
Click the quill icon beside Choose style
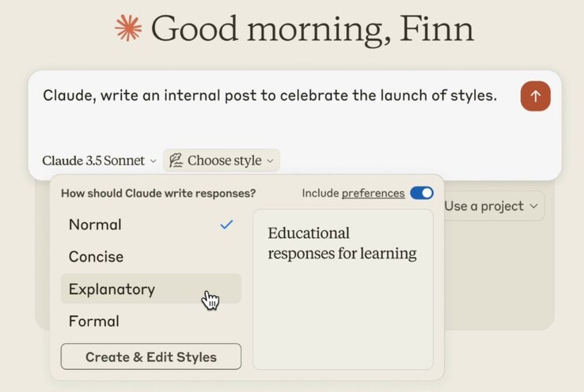coord(176,160)
